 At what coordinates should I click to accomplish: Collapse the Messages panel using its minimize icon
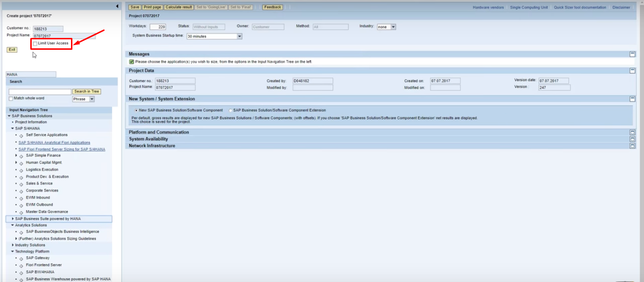coord(632,54)
